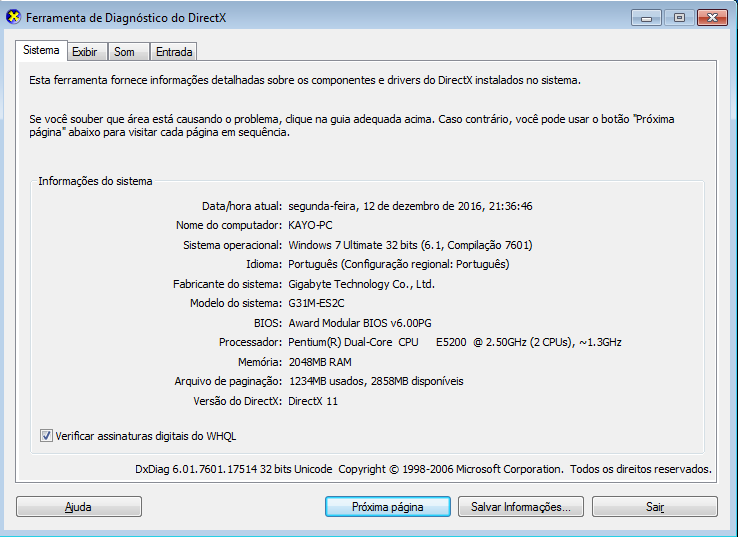Screen dimensions: 738x537
Task: Switch to the Entrada tab
Action: 174,52
